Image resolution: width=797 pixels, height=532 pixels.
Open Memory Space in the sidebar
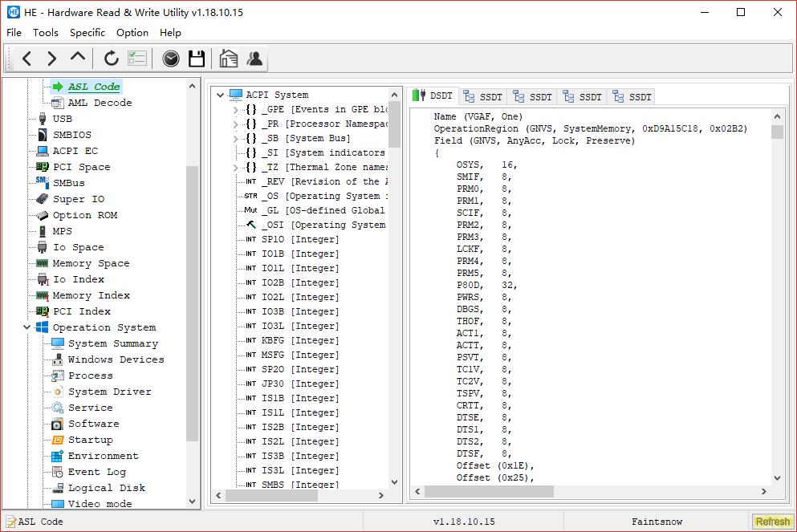(x=91, y=263)
